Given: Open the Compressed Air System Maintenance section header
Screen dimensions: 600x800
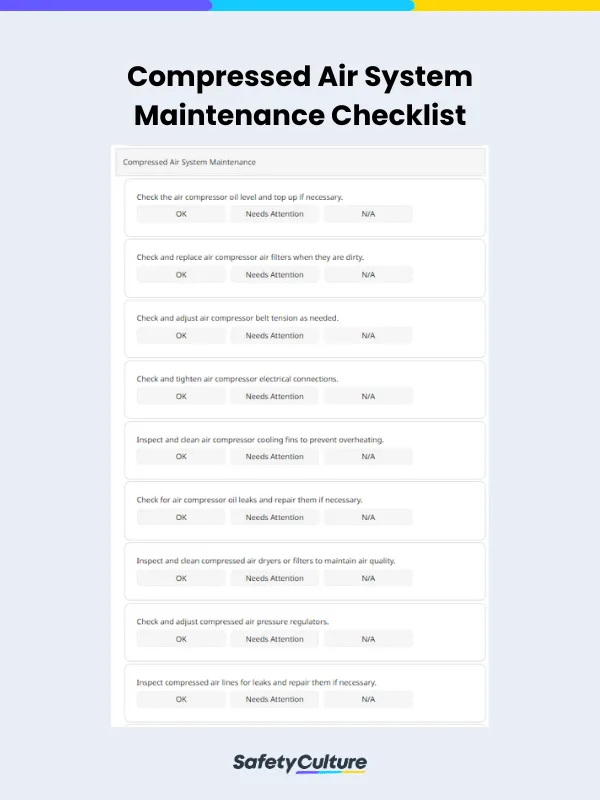Looking at the screenshot, I should (x=300, y=161).
